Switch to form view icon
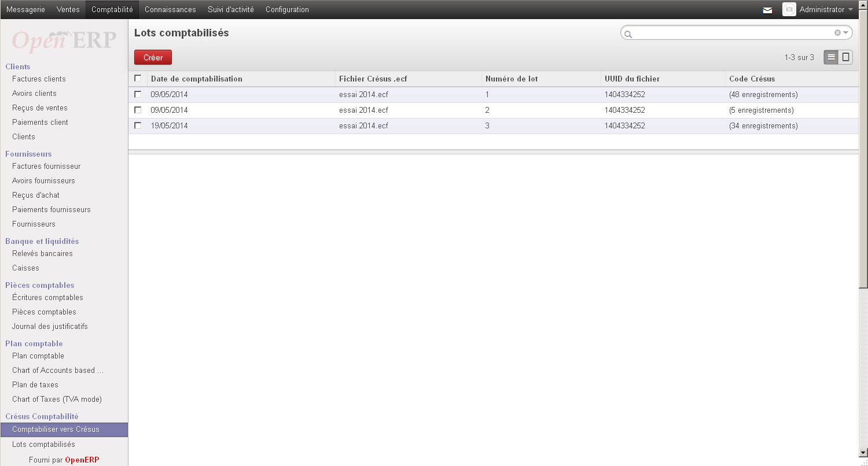Screen dimensions: 868x466 click(x=845, y=57)
